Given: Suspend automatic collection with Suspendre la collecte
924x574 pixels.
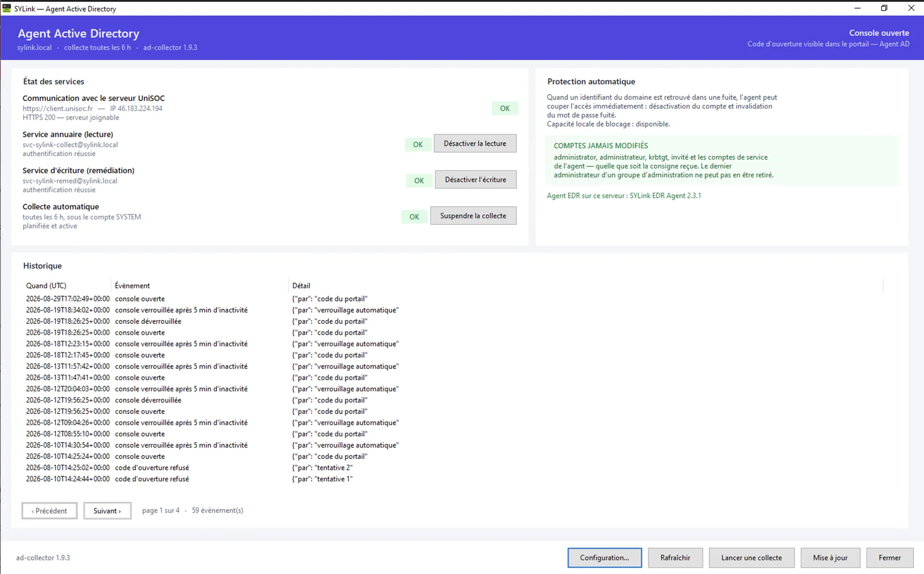Looking at the screenshot, I should pos(473,216).
